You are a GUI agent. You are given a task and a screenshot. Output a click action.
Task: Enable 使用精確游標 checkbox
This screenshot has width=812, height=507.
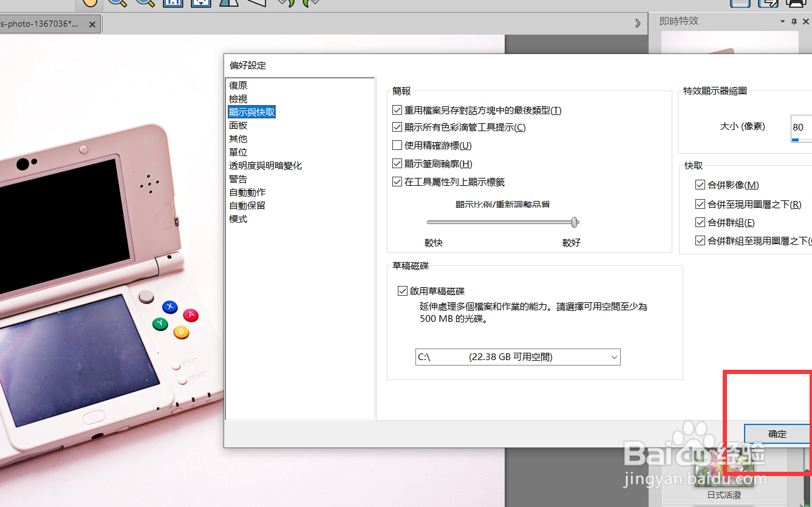[x=397, y=146]
